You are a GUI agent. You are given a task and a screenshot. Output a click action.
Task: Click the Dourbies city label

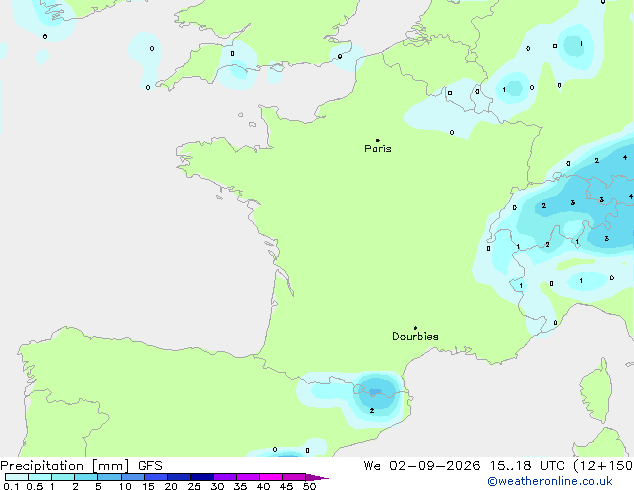point(415,336)
